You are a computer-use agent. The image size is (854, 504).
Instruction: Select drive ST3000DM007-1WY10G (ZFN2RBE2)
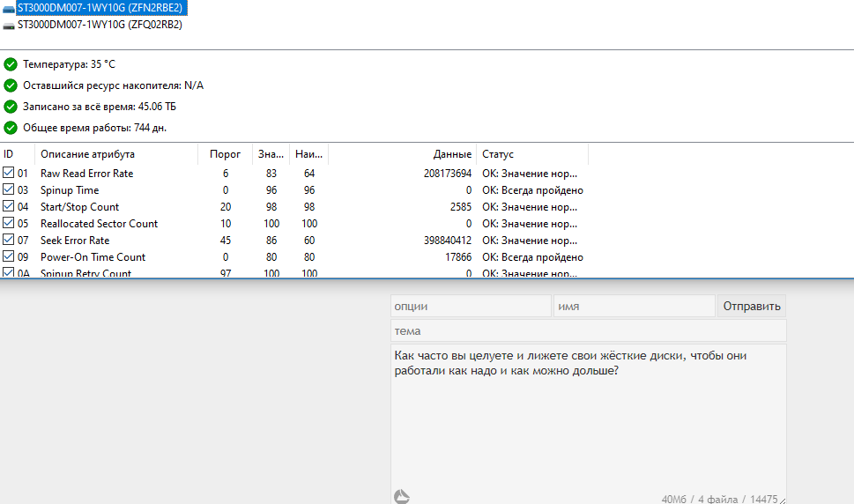pyautogui.click(x=102, y=8)
